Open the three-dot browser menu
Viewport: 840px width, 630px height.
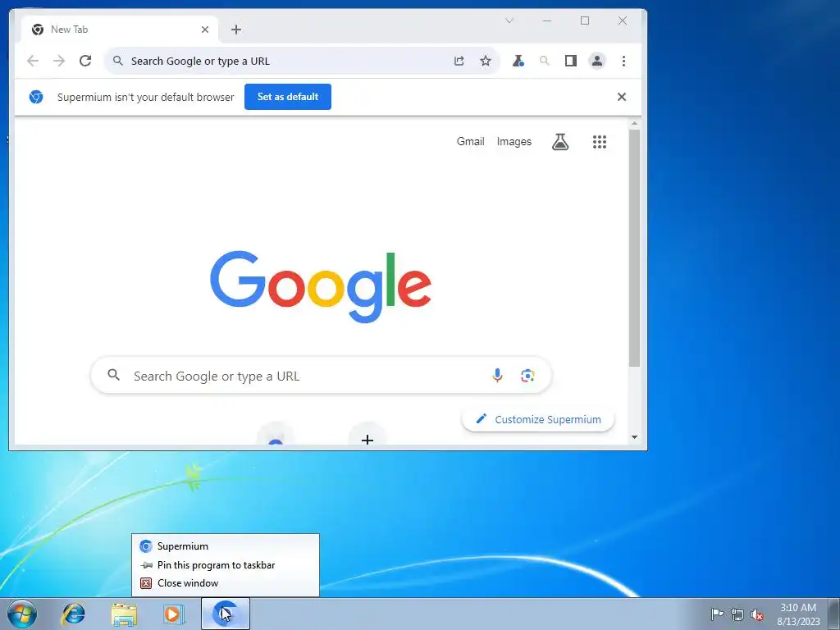click(623, 61)
